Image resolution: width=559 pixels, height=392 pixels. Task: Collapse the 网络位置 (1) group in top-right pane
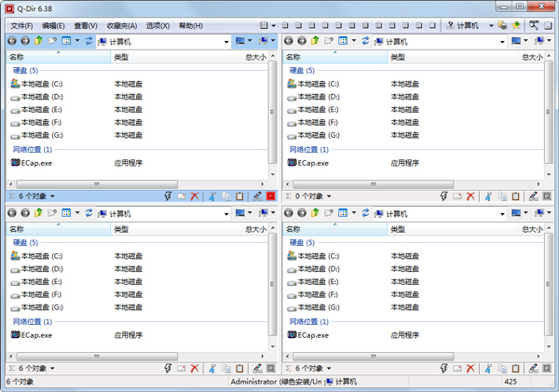(308, 149)
